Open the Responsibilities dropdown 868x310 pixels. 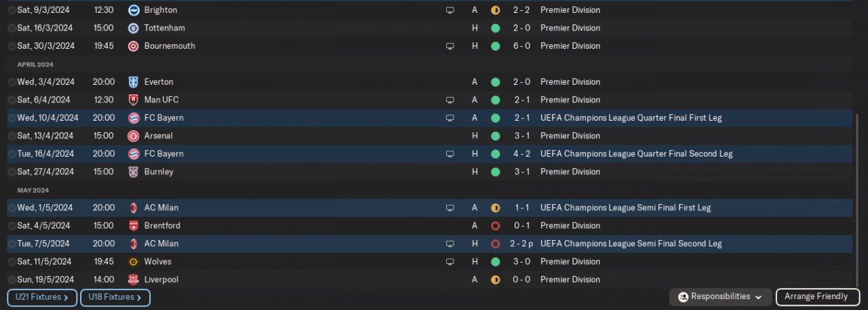[x=722, y=296]
